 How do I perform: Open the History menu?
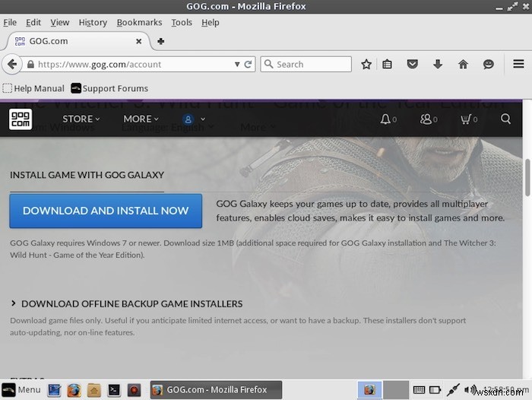click(93, 22)
